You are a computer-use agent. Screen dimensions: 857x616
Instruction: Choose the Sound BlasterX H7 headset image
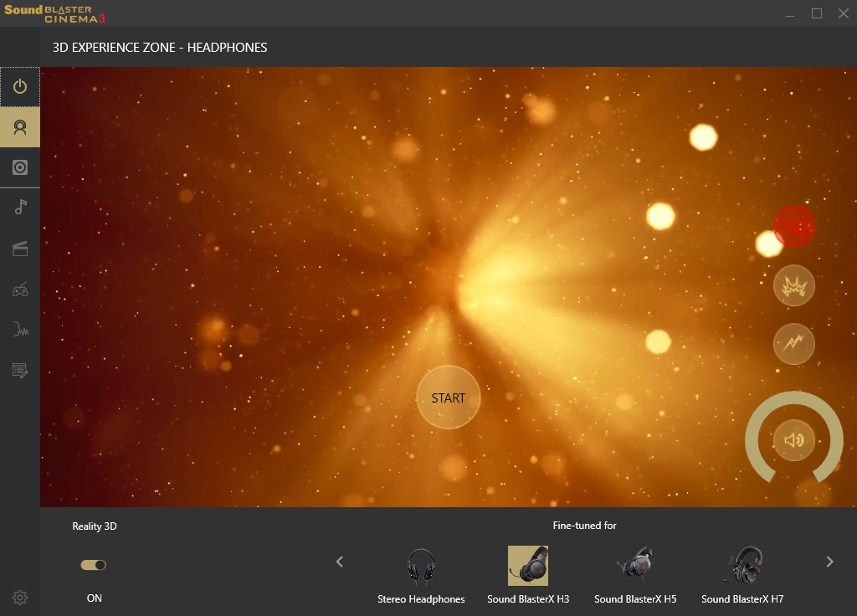click(742, 566)
